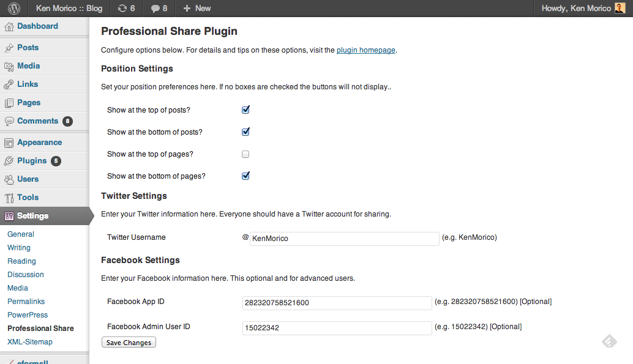Image resolution: width=633 pixels, height=364 pixels.
Task: Open the New content menu
Action: tap(197, 8)
